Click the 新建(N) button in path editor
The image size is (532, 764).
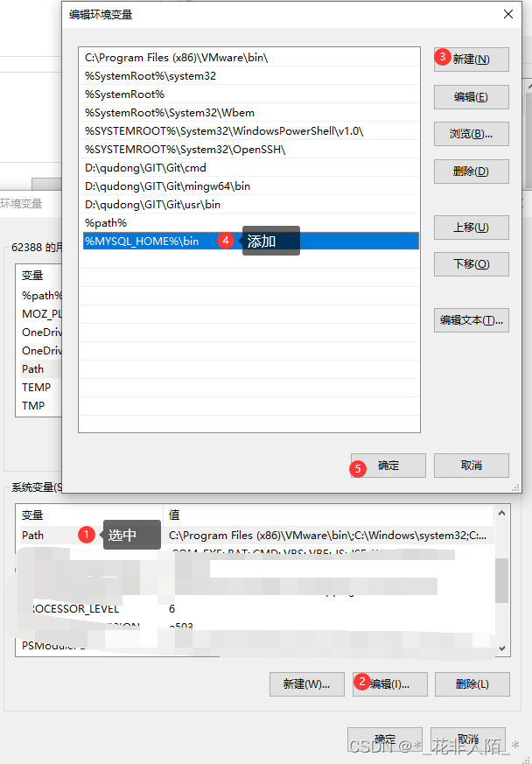(471, 60)
